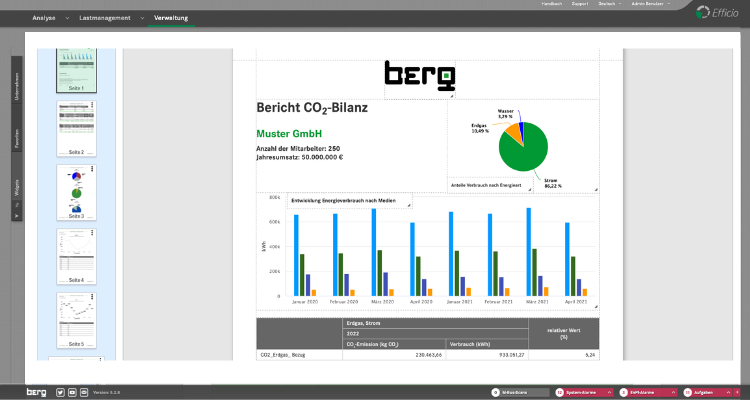The image size is (750, 400).
Task: Click the Support link in the header
Action: pyautogui.click(x=580, y=4)
